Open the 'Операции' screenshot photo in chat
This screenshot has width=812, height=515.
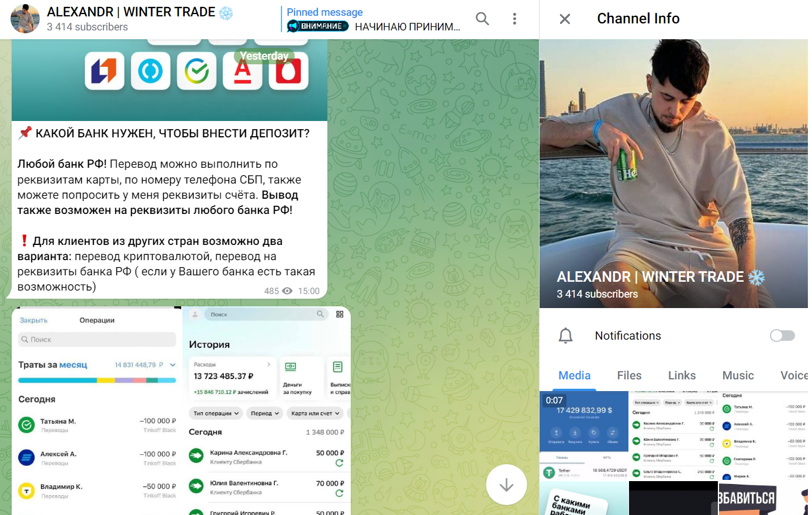pos(97,410)
